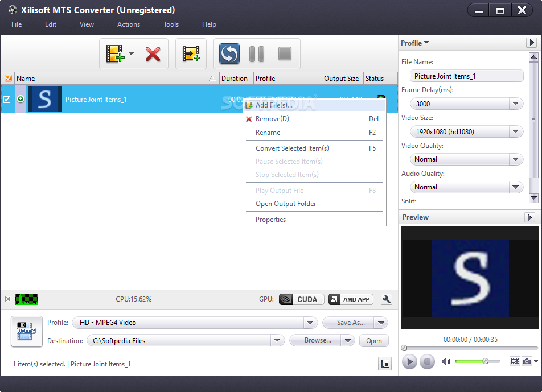Screen dimensions: 542x392
Task: Click the Stop conversion square toolbar button
Action: 285,54
